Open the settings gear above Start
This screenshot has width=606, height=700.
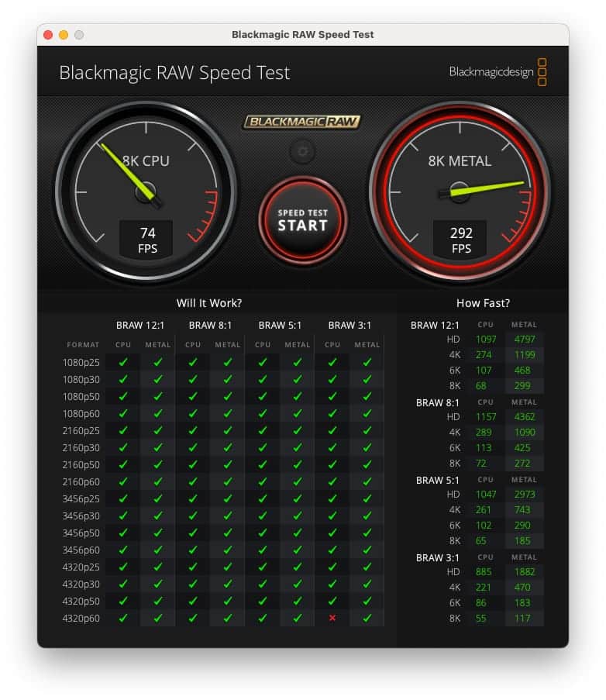tap(302, 151)
